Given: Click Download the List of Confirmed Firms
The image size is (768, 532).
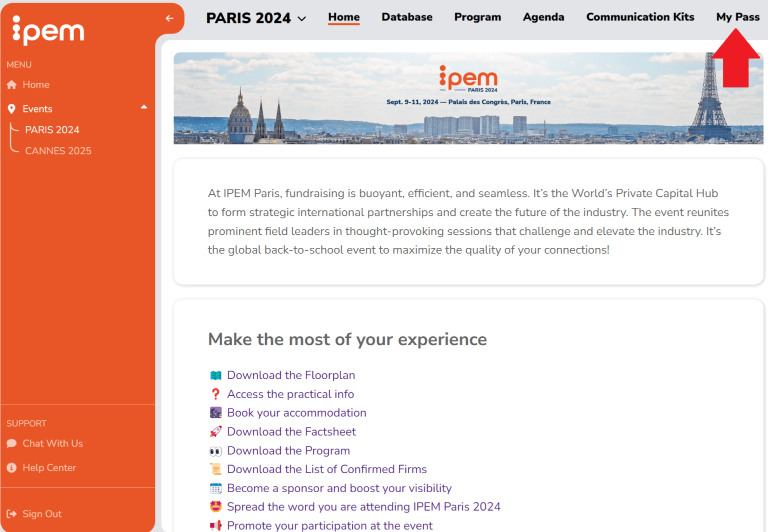Looking at the screenshot, I should click(x=326, y=469).
